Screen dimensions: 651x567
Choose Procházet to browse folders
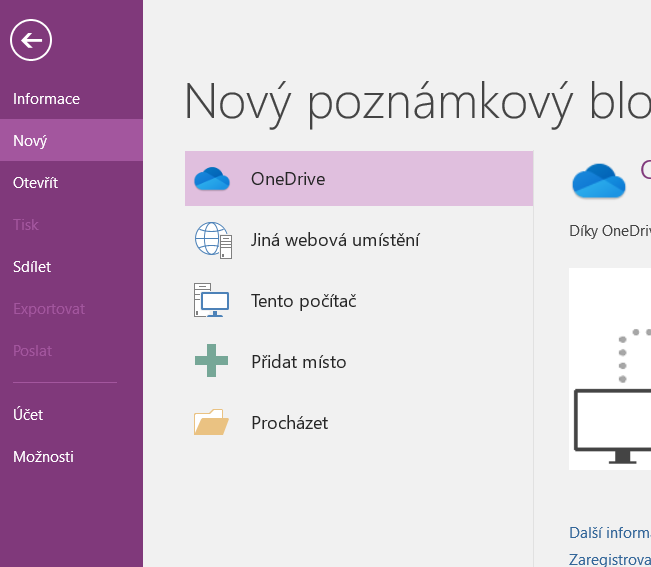[x=290, y=423]
